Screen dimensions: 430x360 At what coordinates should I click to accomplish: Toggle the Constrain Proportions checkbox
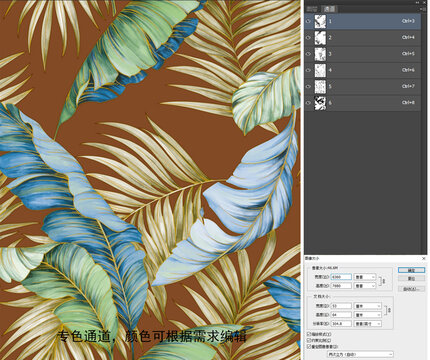pos(309,340)
